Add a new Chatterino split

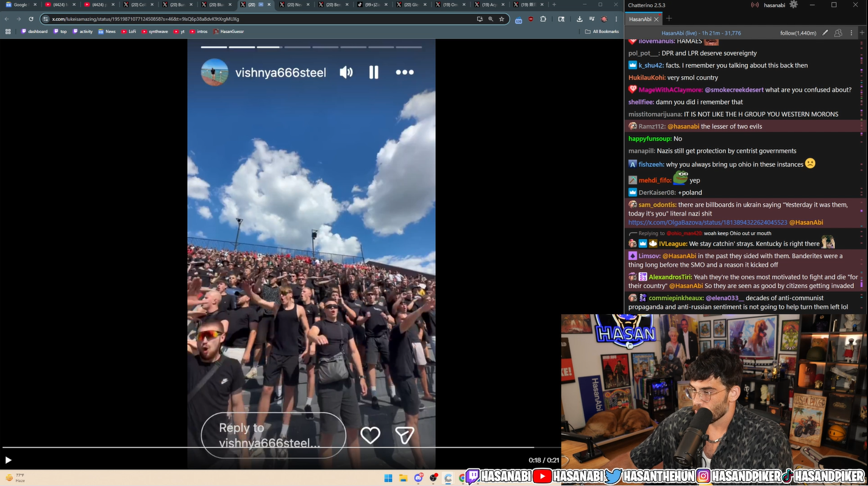(863, 33)
